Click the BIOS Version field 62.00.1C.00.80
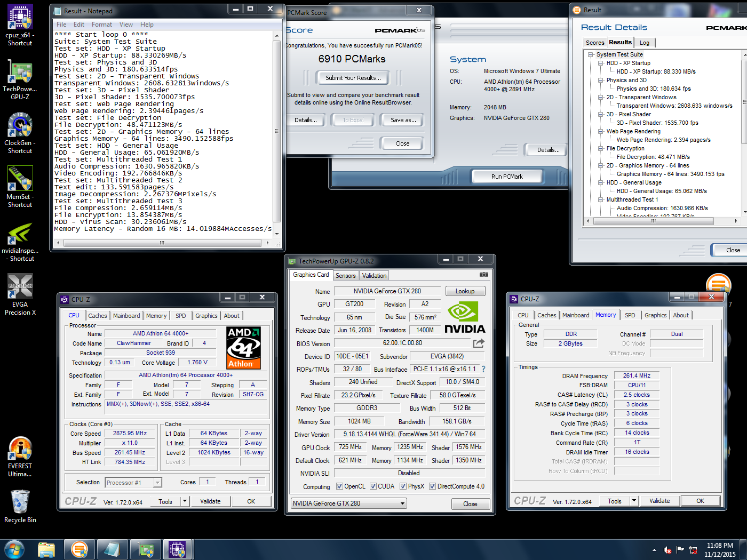 click(402, 343)
